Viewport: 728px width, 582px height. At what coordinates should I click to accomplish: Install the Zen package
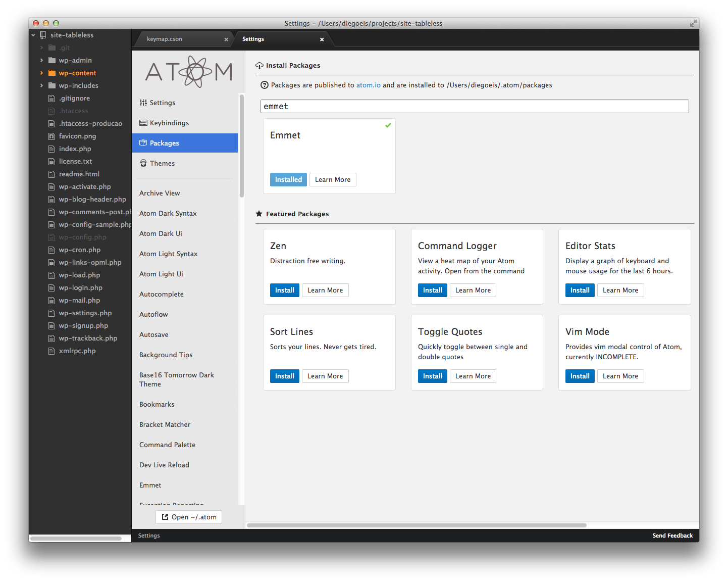coord(285,290)
